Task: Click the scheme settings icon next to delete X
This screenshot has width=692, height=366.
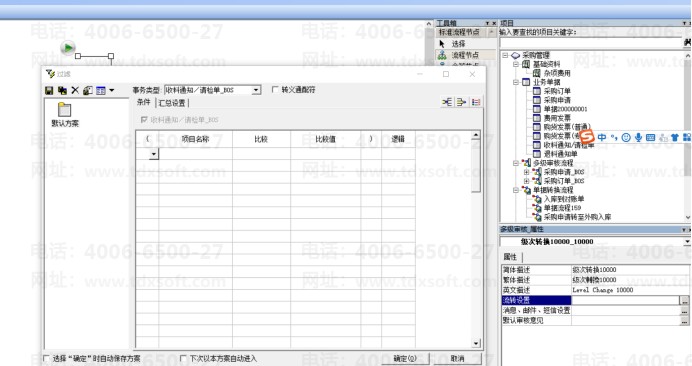Action: pyautogui.click(x=88, y=91)
